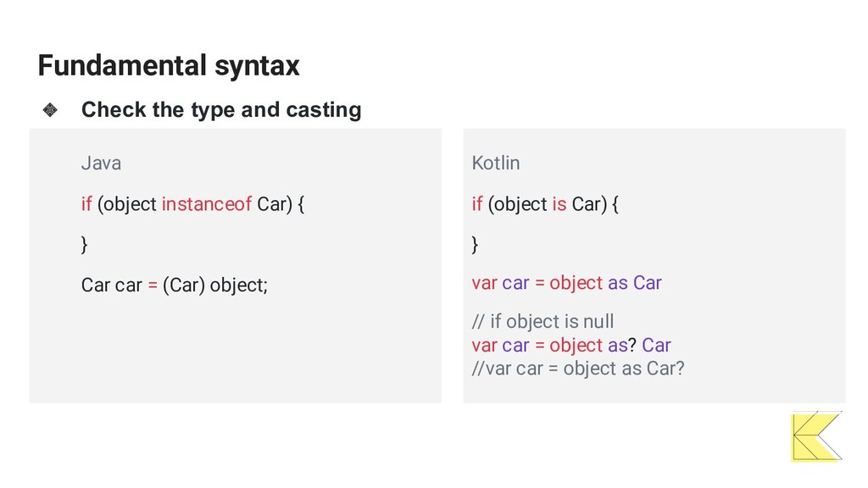The height and width of the screenshot is (488, 868).
Task: Click the 'Java' code panel label
Action: tap(102, 164)
